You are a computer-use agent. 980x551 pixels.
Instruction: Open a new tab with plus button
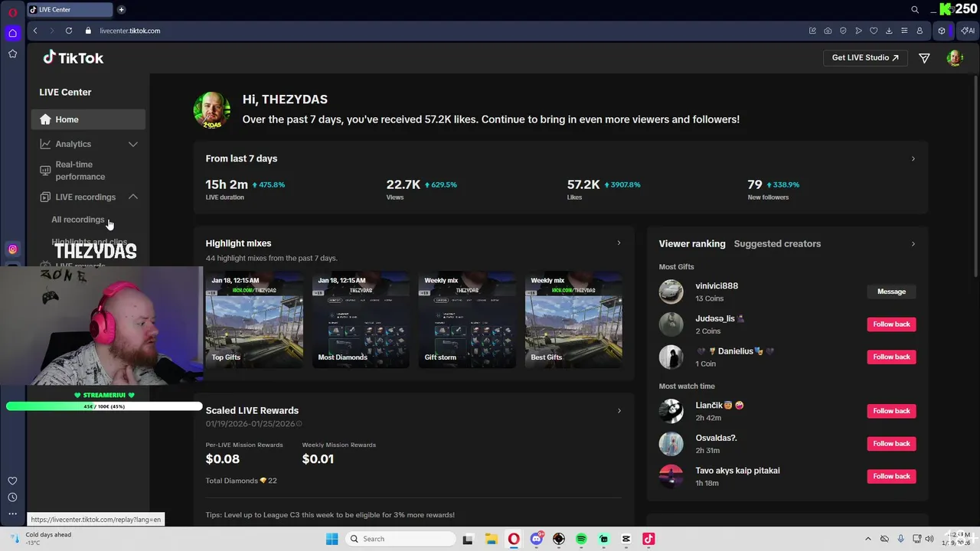[x=121, y=10]
